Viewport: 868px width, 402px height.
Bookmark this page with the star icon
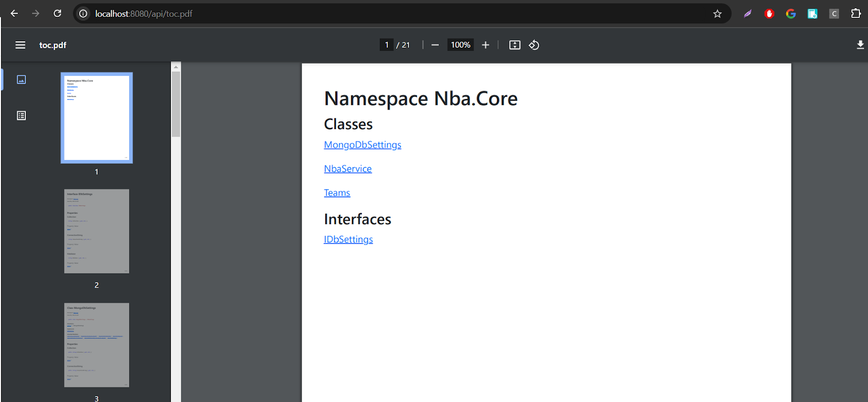pyautogui.click(x=717, y=14)
